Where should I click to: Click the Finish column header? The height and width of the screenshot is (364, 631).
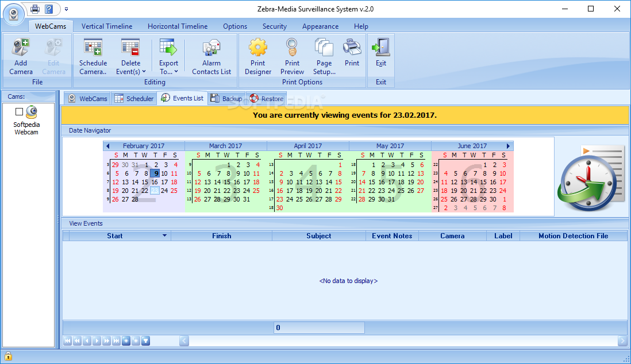pyautogui.click(x=222, y=236)
